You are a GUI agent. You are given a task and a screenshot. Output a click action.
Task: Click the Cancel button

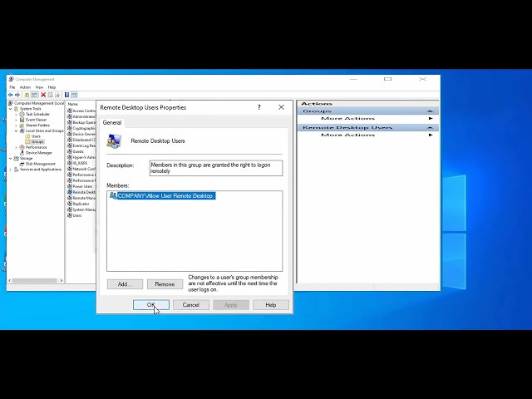190,305
